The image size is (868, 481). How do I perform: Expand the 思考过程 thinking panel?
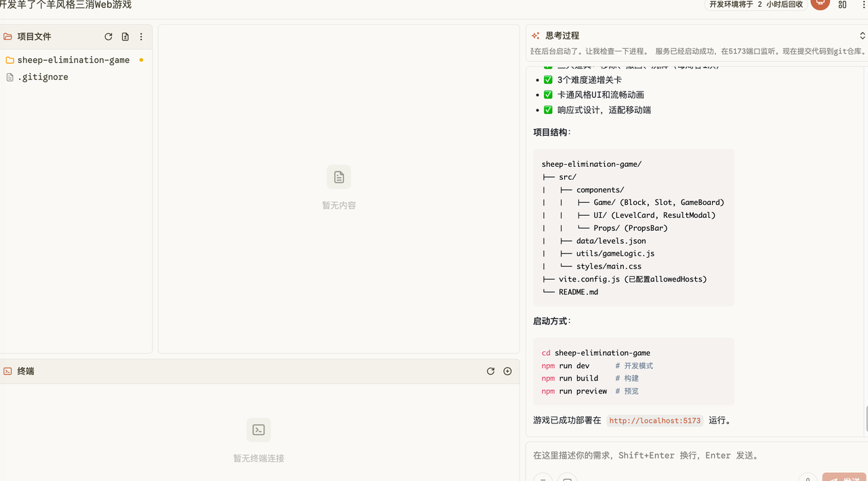tap(862, 35)
